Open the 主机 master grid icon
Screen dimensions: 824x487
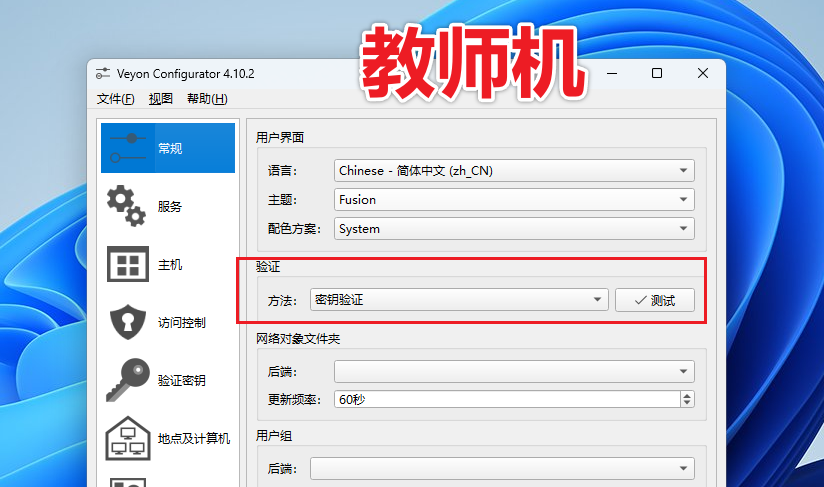click(128, 264)
